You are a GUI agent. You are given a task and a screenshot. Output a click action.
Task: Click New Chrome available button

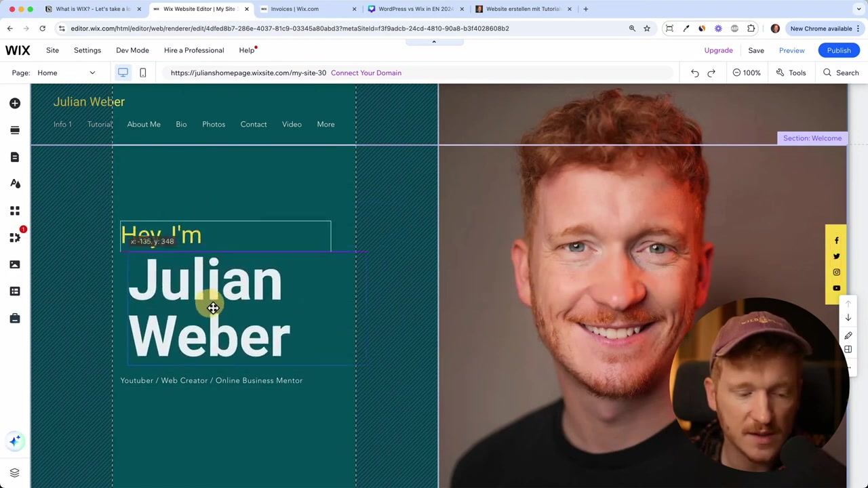825,28
